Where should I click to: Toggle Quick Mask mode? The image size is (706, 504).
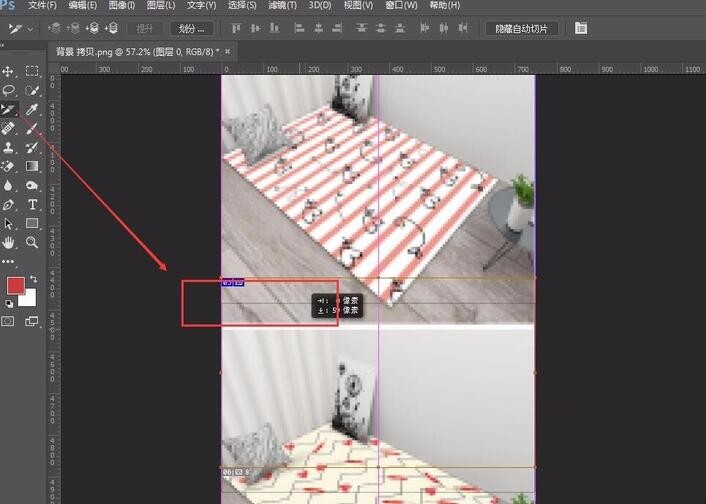(x=8, y=321)
